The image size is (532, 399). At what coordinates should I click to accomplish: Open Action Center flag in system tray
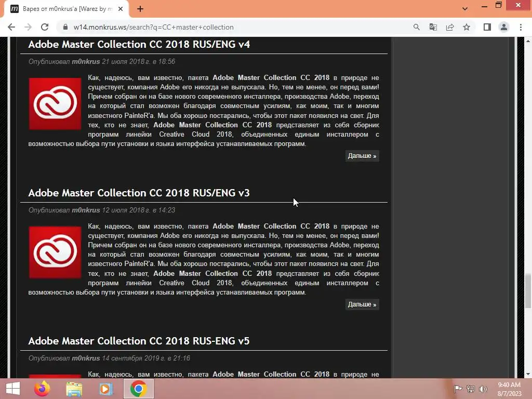point(458,389)
